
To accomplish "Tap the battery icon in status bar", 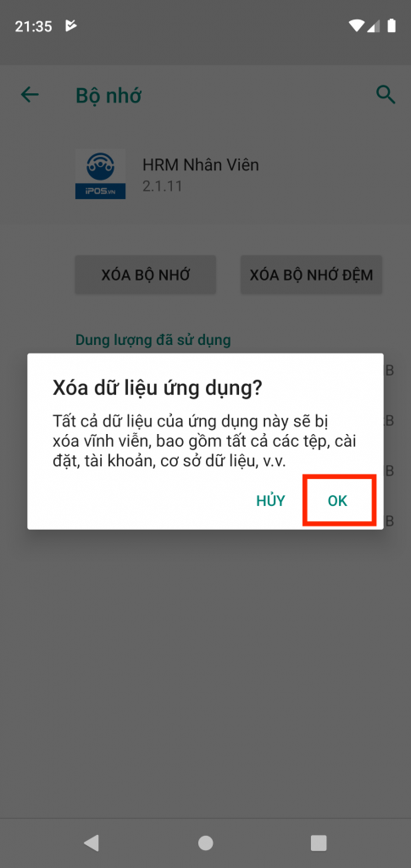I will click(x=392, y=25).
